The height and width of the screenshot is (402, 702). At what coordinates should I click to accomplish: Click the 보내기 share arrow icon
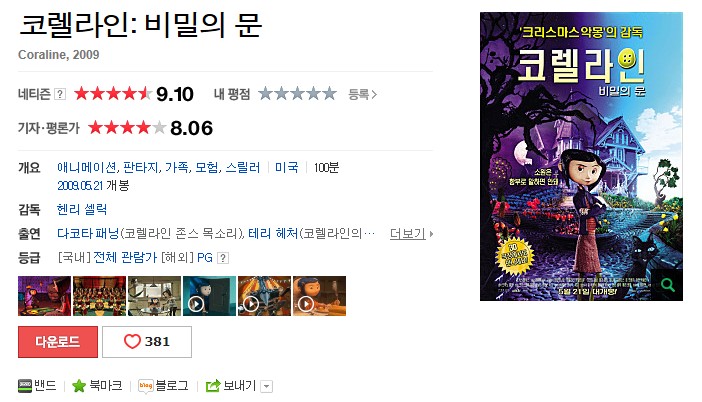[x=213, y=385]
